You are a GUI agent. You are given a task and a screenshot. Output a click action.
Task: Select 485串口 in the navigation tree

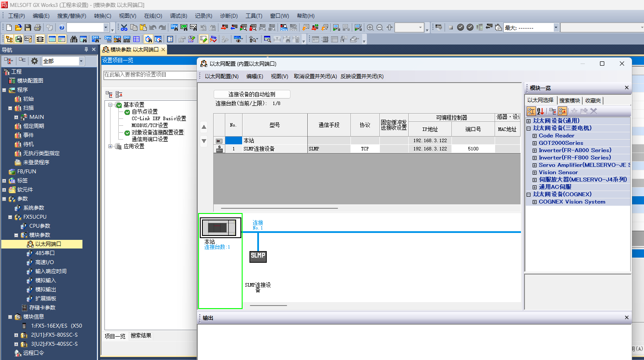tap(45, 253)
